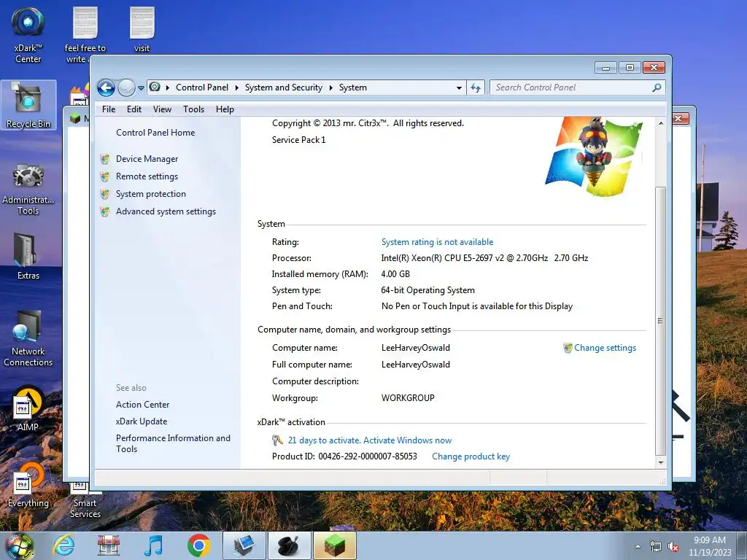
Task: Open the Recycle Bin desktop icon
Action: [28, 105]
